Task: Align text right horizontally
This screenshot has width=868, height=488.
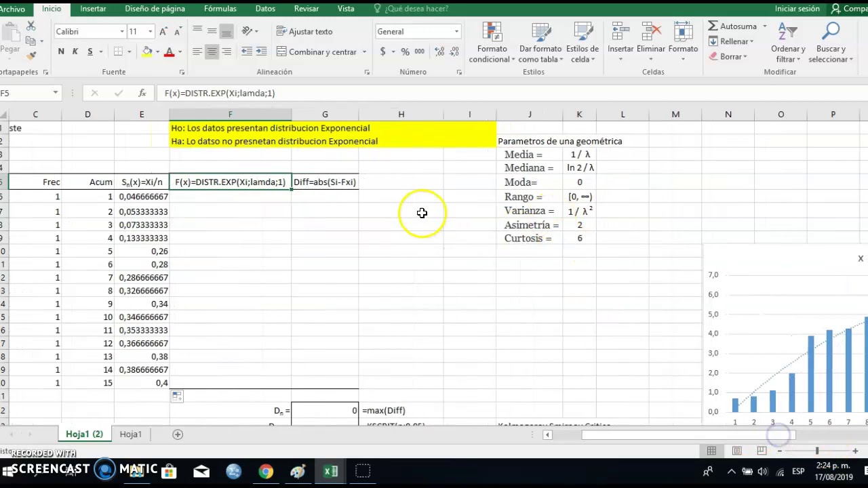Action: click(x=226, y=52)
